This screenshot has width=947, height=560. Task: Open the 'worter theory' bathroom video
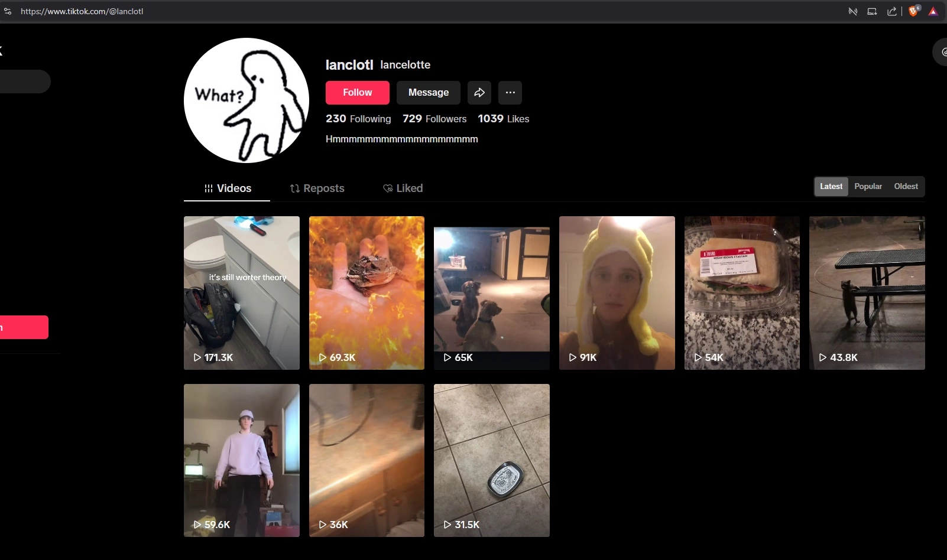[242, 293]
